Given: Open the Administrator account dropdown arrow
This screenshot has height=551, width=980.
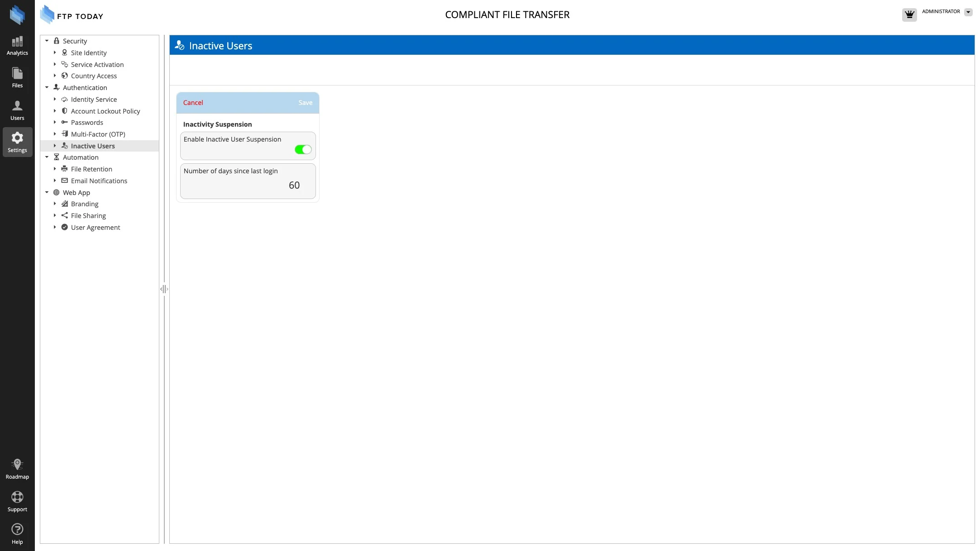Looking at the screenshot, I should 968,12.
